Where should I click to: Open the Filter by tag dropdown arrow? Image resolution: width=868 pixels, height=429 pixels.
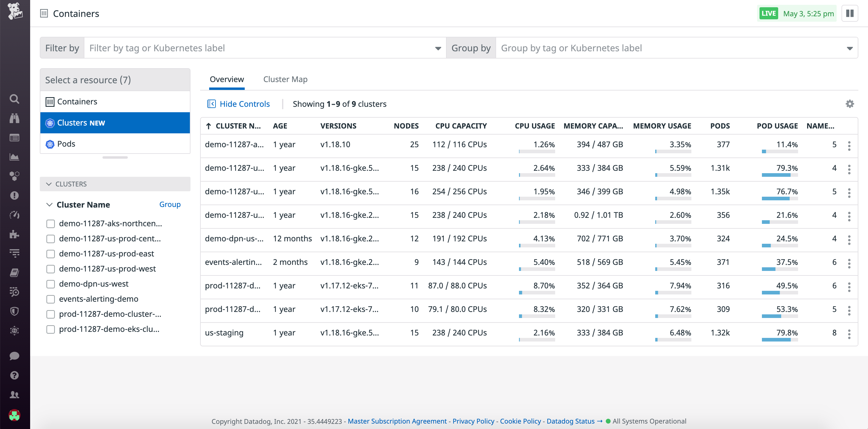pos(437,48)
